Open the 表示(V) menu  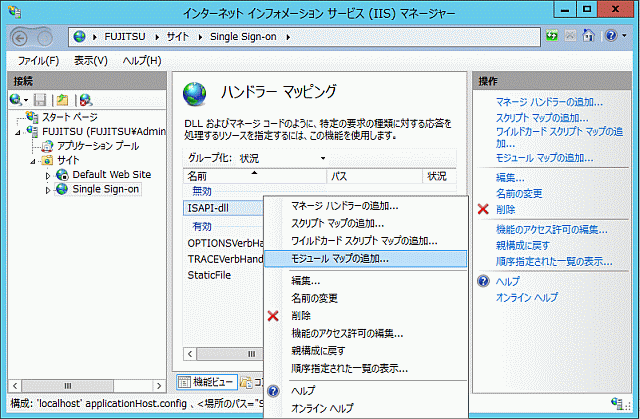pyautogui.click(x=91, y=61)
